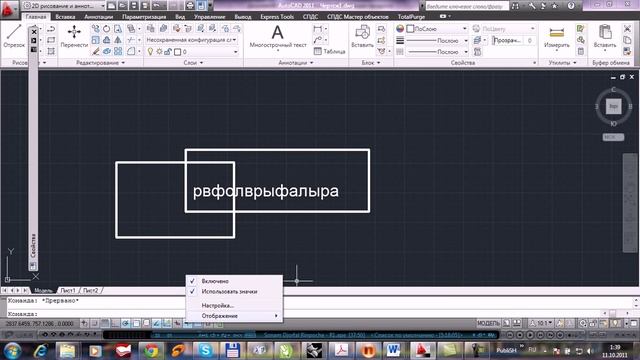Expand the Аннотации panel
Viewport: 640px width, 360px height.
click(296, 63)
